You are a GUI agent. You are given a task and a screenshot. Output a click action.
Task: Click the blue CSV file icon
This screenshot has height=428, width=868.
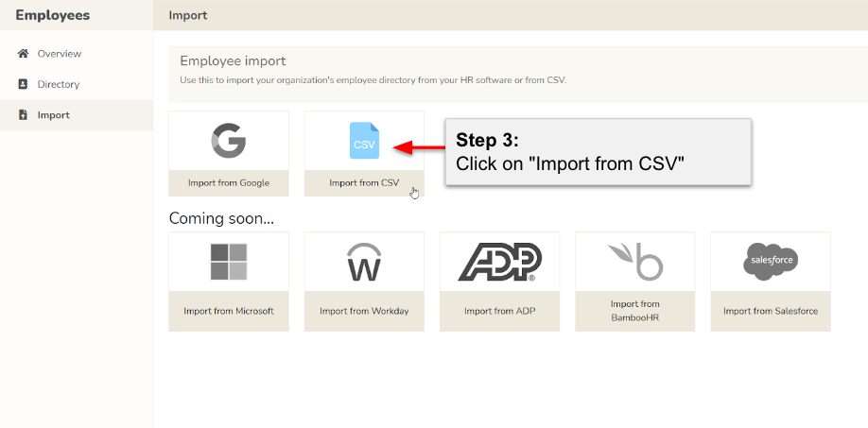[x=364, y=141]
